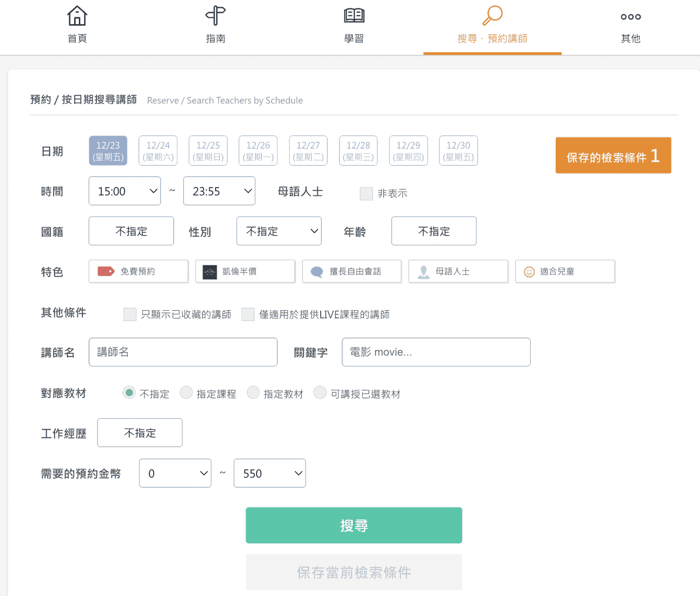The height and width of the screenshot is (596, 700).
Task: Switch to the 學習 tab
Action: point(354,27)
